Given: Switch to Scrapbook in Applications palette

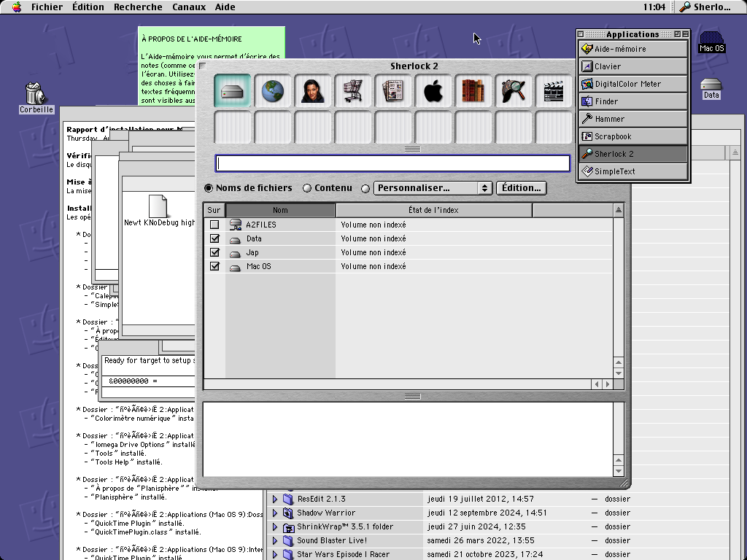Looking at the screenshot, I should tap(633, 136).
